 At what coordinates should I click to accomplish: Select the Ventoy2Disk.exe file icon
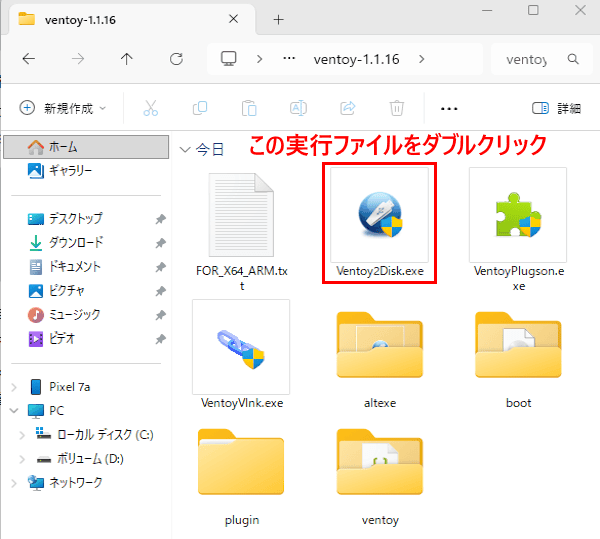tap(380, 215)
